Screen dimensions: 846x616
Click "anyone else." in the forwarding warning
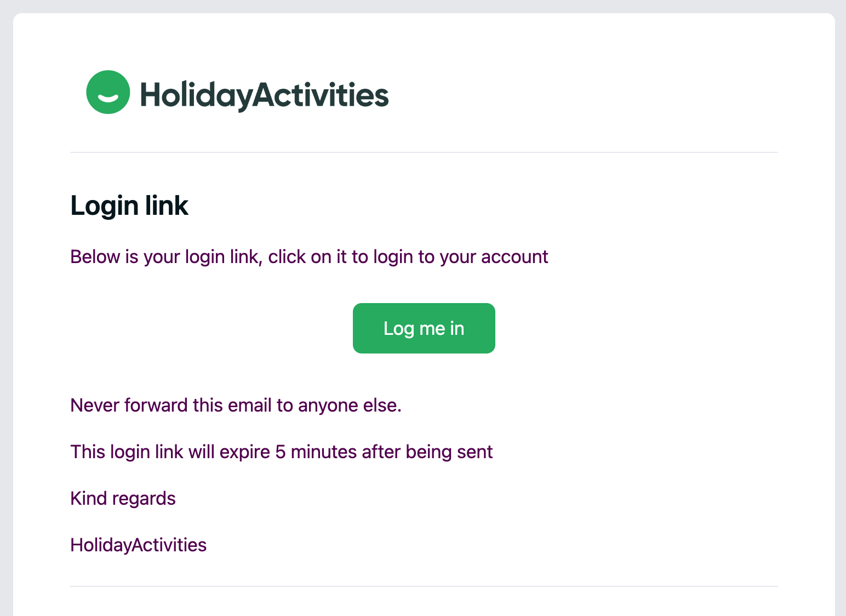[350, 405]
